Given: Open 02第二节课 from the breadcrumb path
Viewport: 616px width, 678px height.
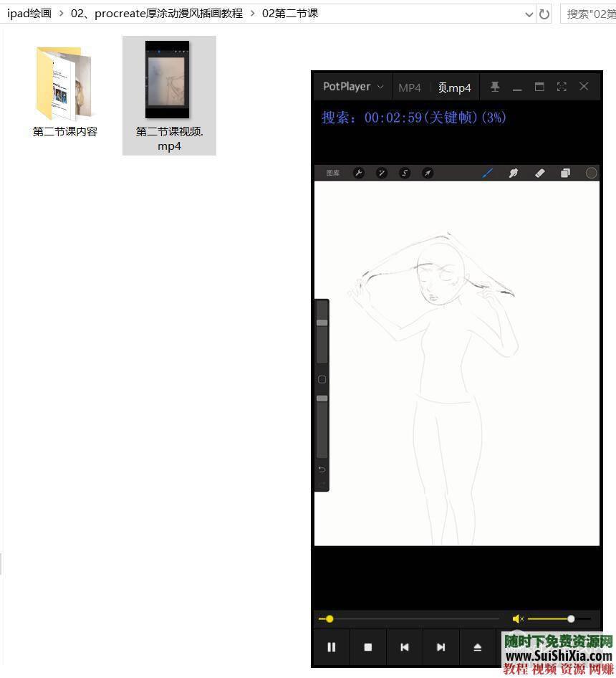Looking at the screenshot, I should coord(289,13).
